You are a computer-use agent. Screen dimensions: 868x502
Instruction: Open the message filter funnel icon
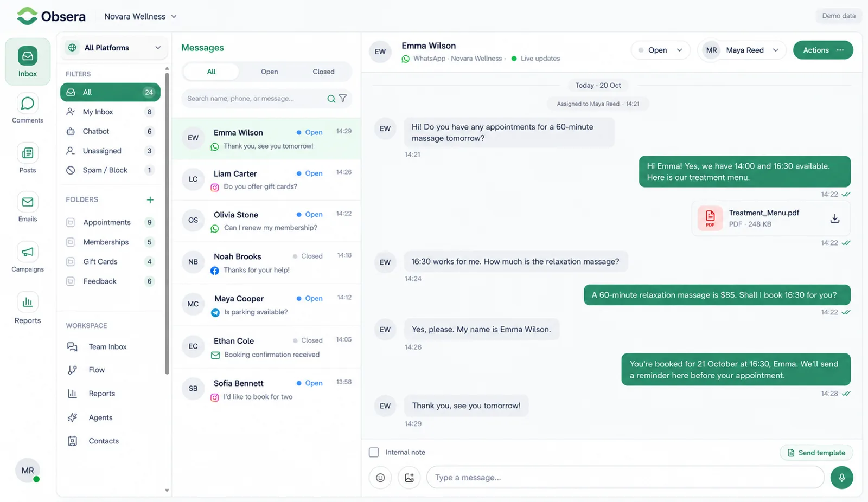point(343,98)
